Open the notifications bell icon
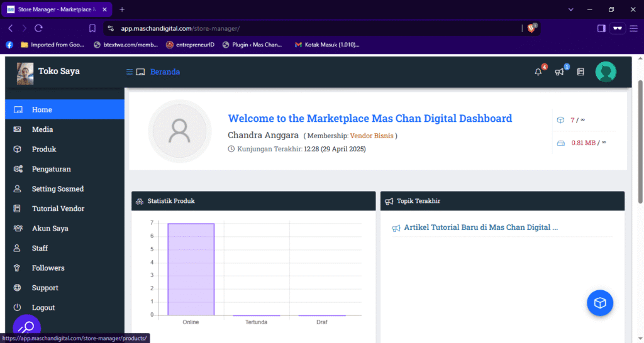The image size is (644, 343). (538, 72)
